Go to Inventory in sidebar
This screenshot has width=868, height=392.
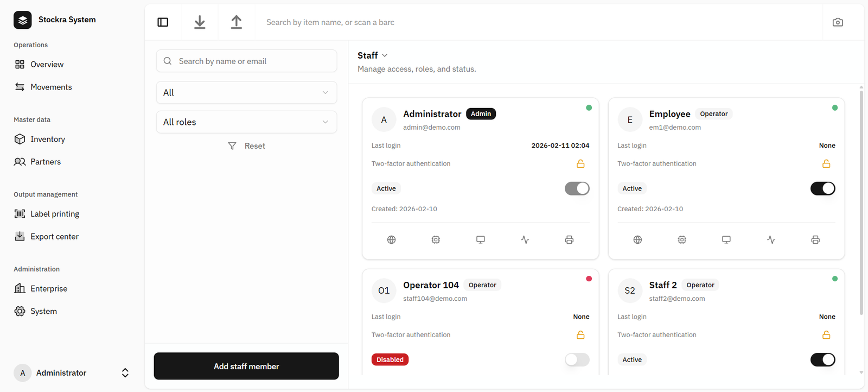(48, 140)
